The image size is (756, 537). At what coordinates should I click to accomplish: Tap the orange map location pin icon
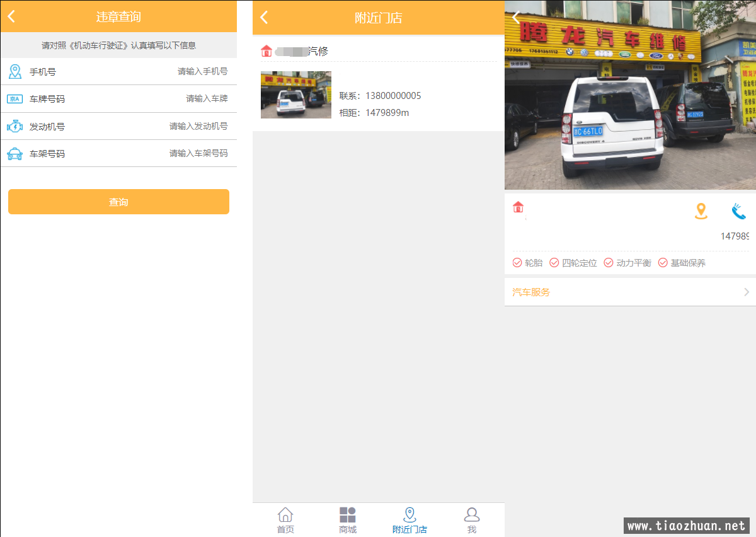(x=701, y=211)
